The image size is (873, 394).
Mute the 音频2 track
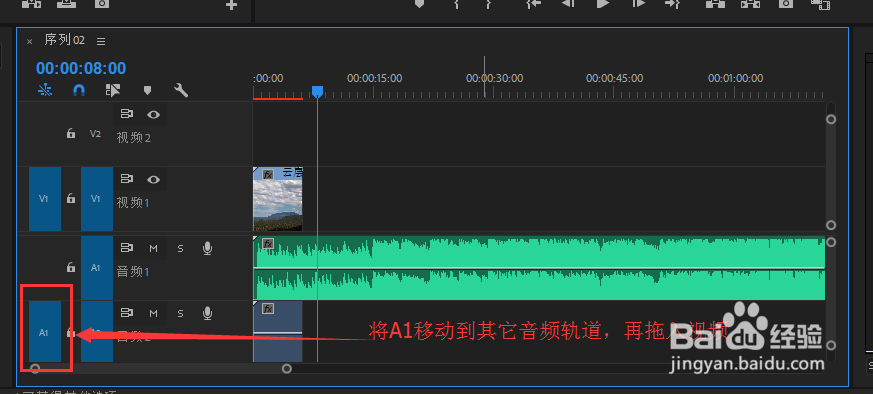(154, 313)
